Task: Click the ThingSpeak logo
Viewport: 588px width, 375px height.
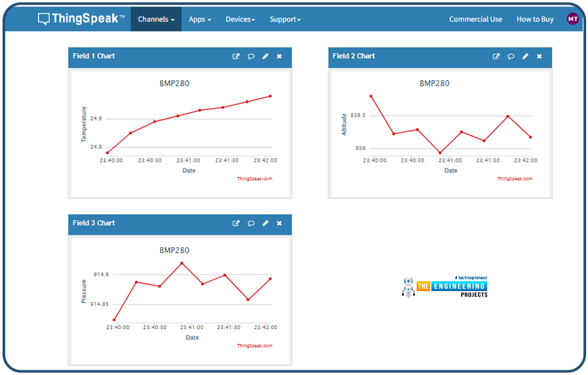Action: 81,19
